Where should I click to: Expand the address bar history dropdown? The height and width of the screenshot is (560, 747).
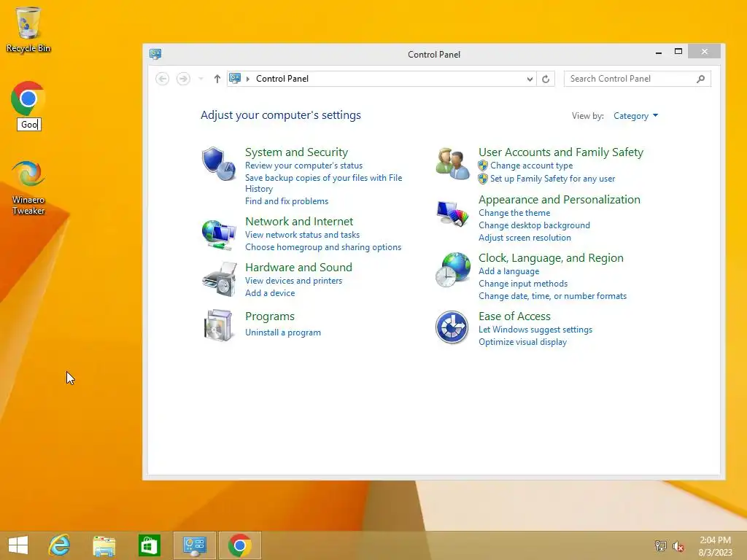tap(530, 79)
